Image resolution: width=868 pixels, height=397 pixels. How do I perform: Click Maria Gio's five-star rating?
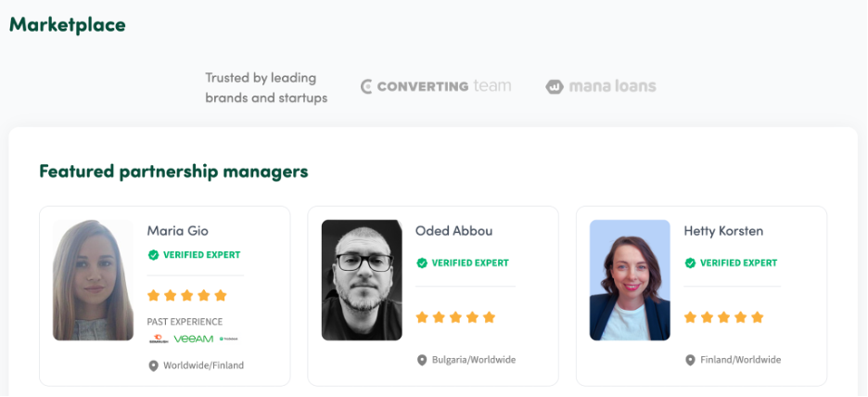click(187, 296)
